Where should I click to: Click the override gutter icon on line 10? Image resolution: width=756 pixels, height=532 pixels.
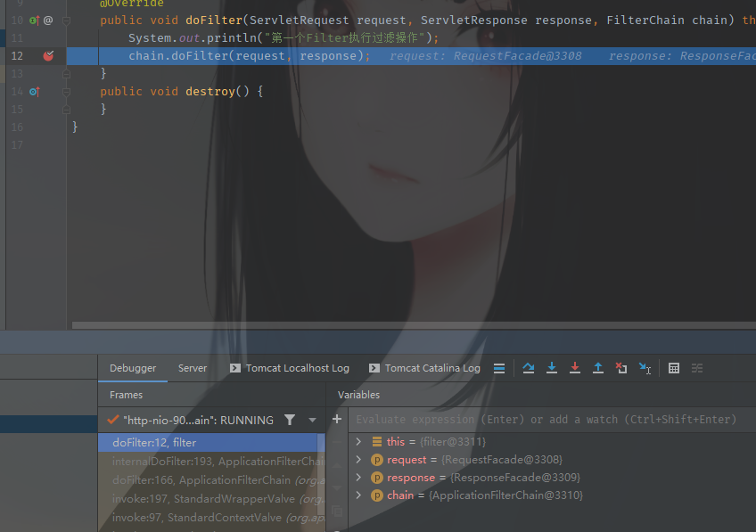[34, 20]
